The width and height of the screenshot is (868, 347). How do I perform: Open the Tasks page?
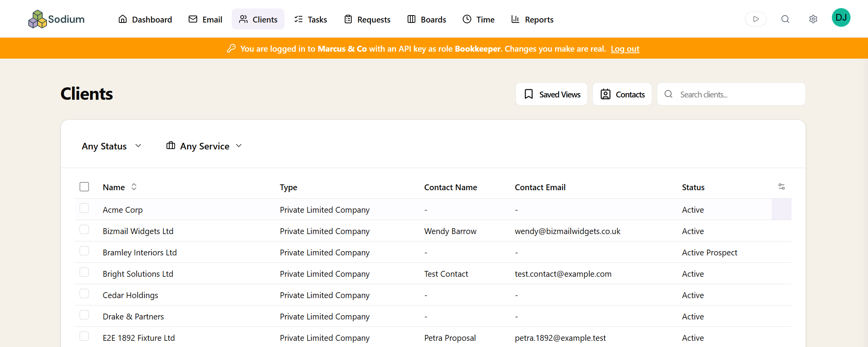(311, 19)
